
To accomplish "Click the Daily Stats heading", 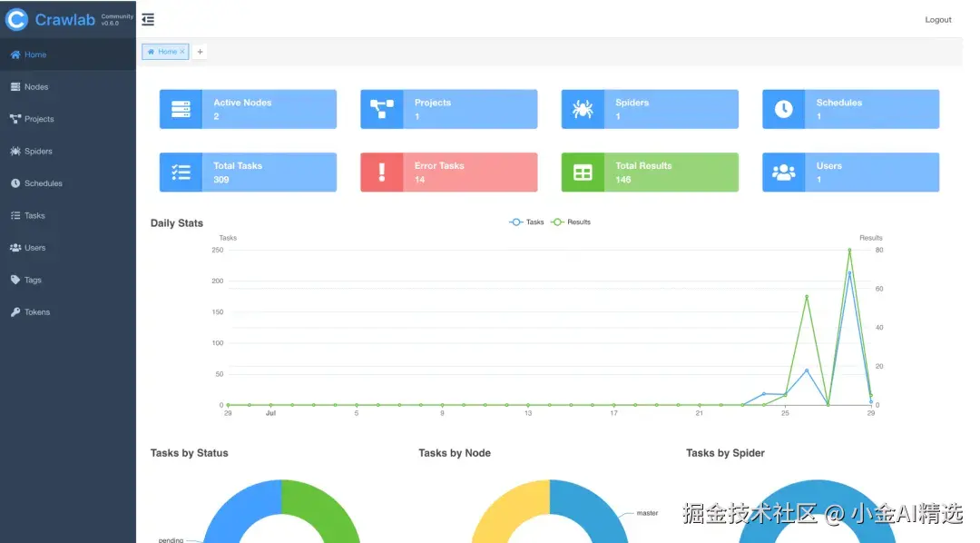I will 177,223.
